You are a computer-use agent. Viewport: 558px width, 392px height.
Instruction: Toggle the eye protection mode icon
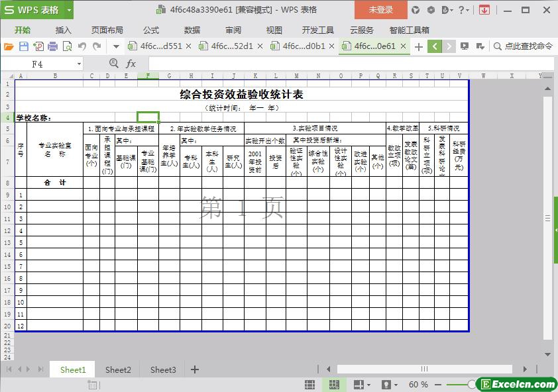pyautogui.click(x=385, y=385)
